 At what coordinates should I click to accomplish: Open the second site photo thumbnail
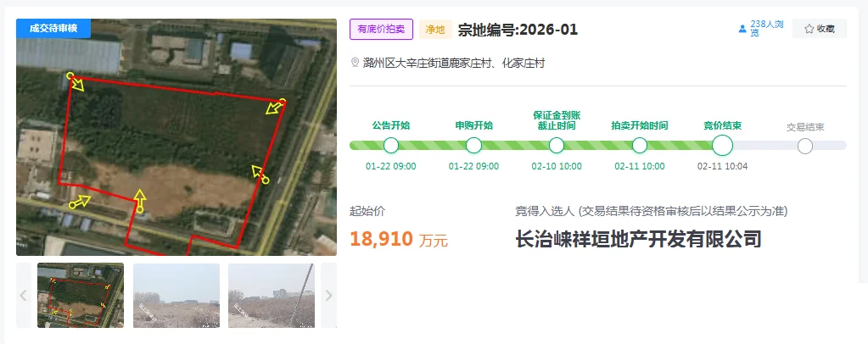(176, 296)
